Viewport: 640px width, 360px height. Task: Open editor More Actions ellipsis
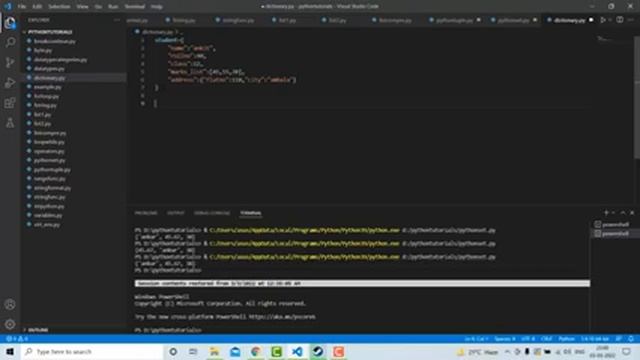click(x=631, y=20)
